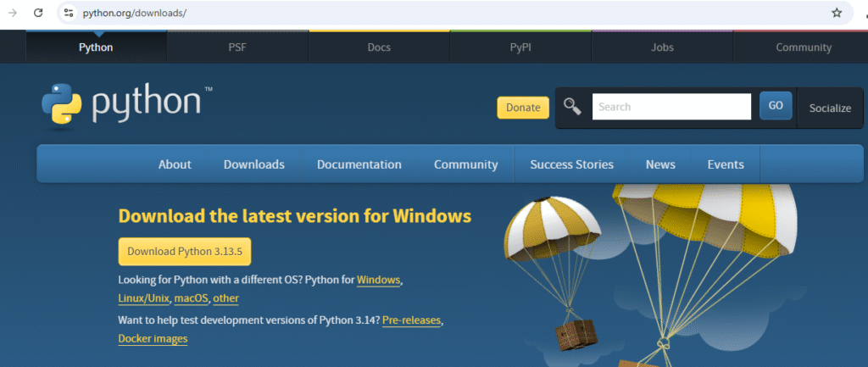Open the Socialize menu
The height and width of the screenshot is (367, 868).
click(830, 108)
